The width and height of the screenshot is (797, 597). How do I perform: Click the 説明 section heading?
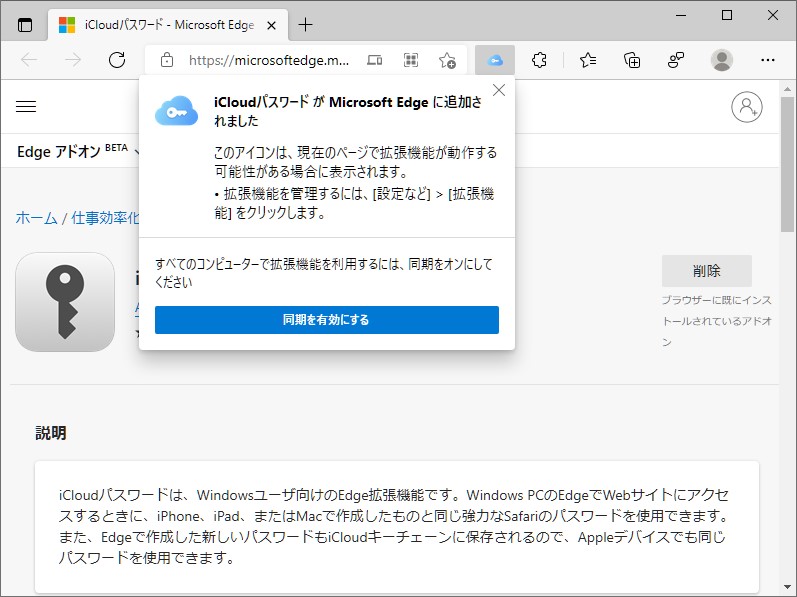pyautogui.click(x=51, y=433)
